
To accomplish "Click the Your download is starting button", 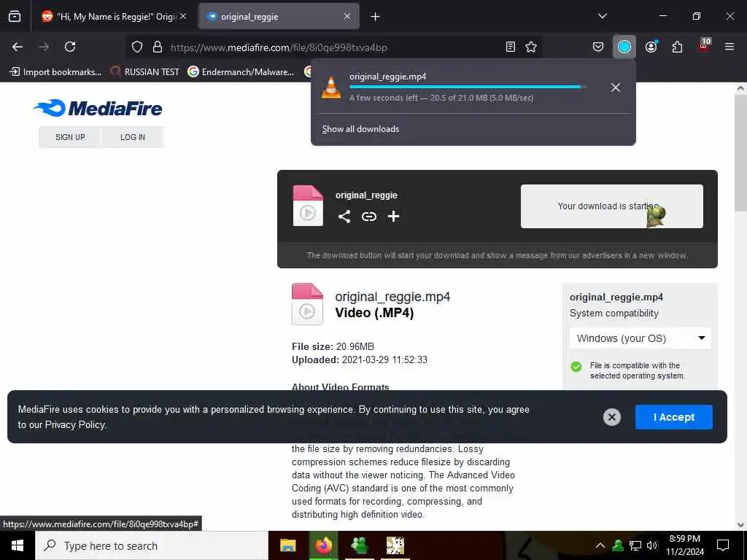I will (x=612, y=206).
